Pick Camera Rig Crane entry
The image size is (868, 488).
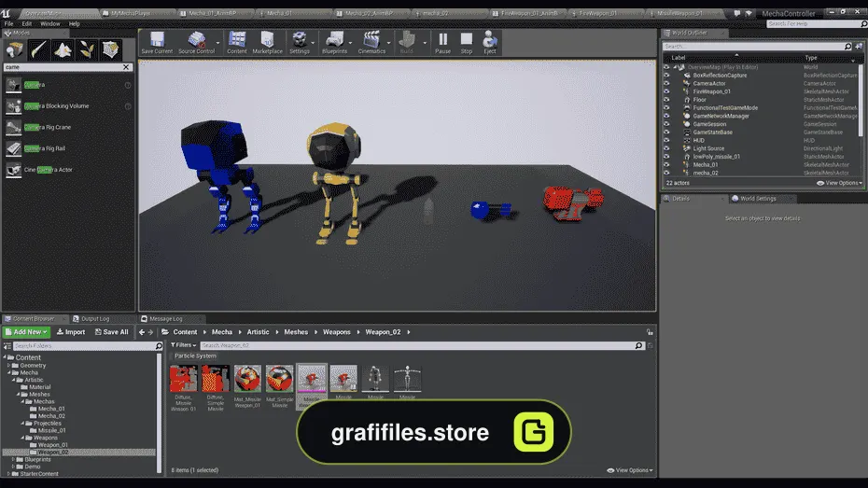tap(68, 127)
